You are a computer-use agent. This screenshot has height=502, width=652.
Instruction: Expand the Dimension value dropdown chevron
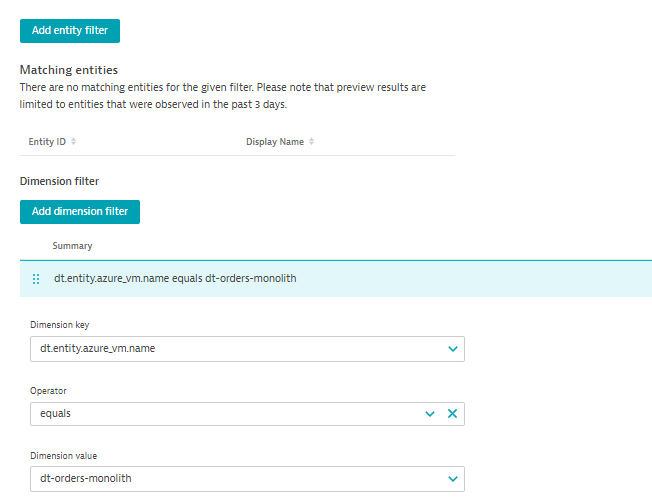(x=452, y=479)
